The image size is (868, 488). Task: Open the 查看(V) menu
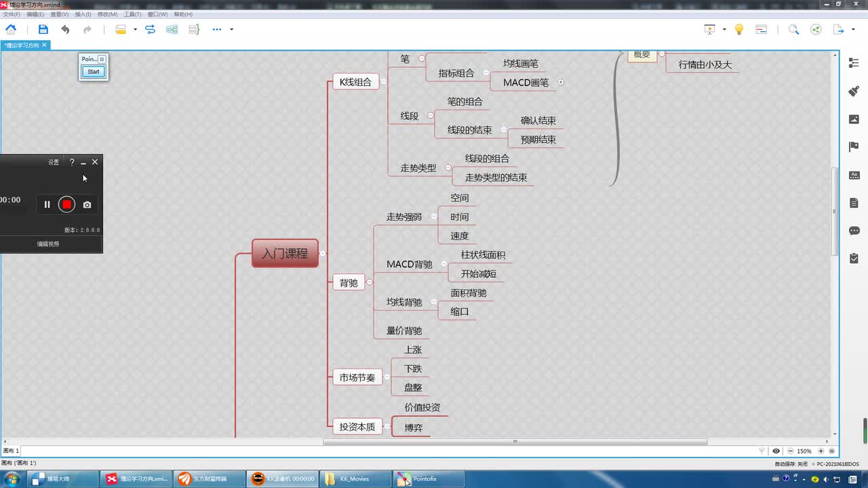[x=60, y=14]
